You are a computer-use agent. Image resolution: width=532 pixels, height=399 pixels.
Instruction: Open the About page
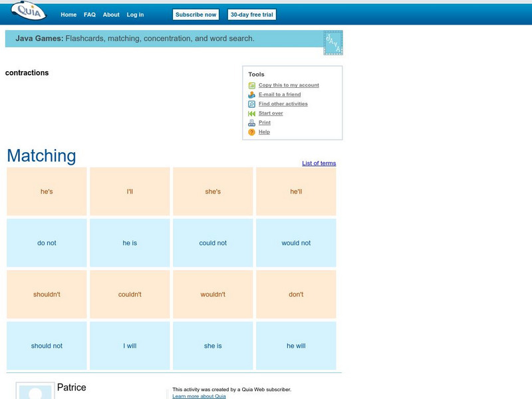(110, 14)
